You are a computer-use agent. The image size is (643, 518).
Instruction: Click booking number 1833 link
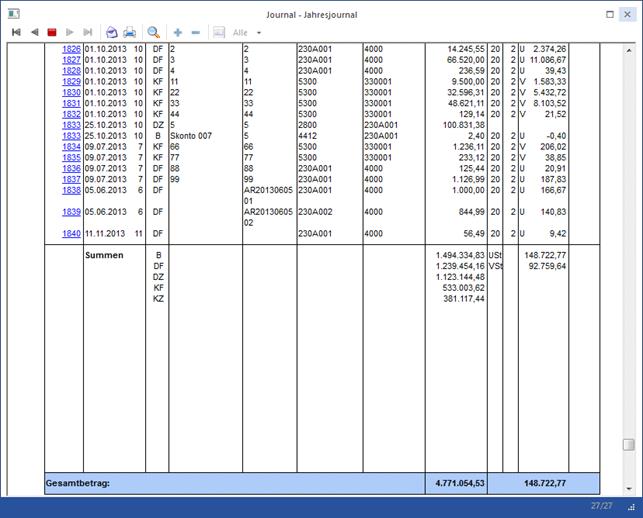tap(71, 125)
